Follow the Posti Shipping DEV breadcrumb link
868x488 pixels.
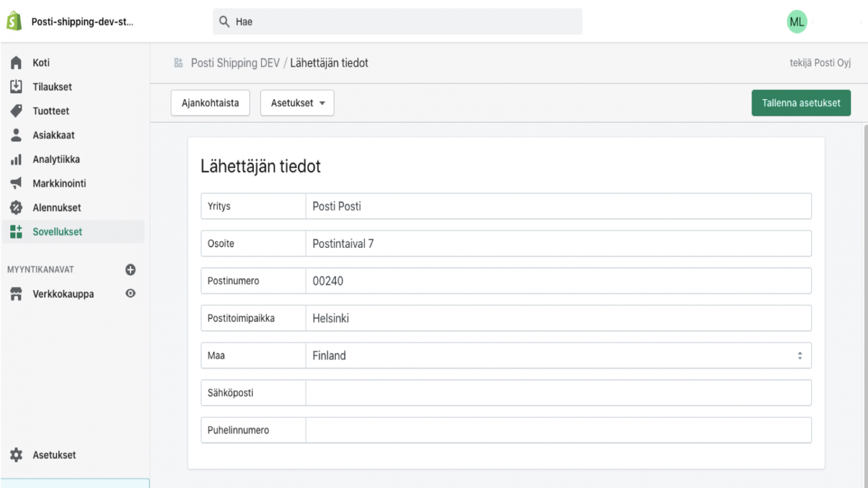tap(235, 63)
